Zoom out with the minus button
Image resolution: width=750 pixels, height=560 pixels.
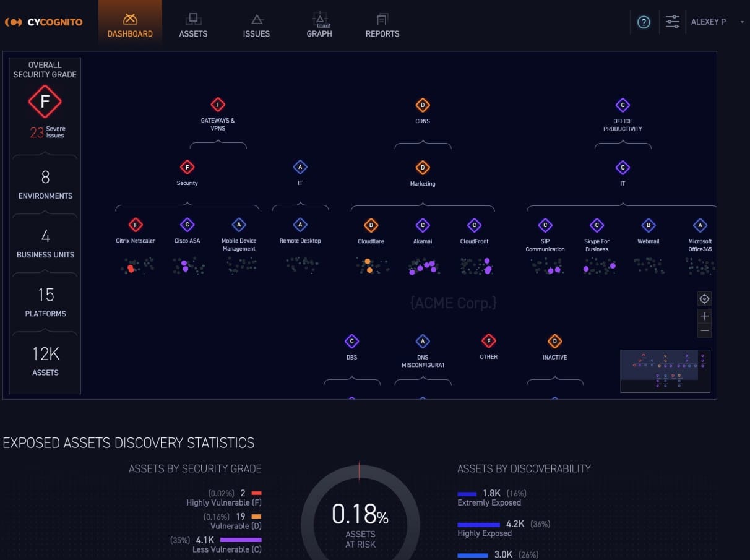coord(704,331)
